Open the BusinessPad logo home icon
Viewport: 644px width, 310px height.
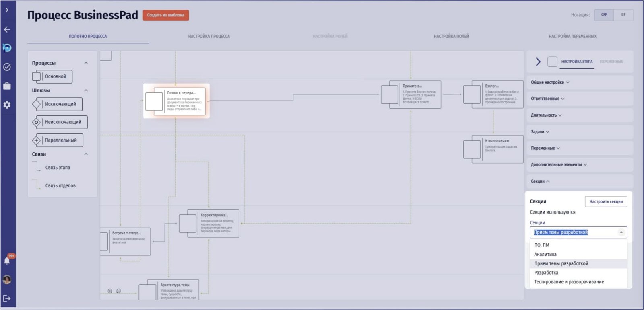pyautogui.click(x=7, y=48)
